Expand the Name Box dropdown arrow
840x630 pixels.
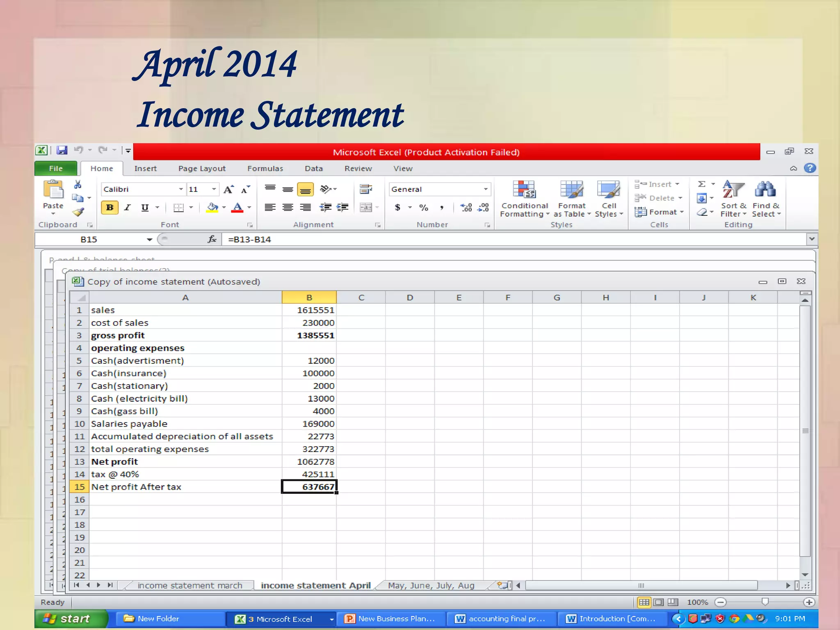click(149, 240)
